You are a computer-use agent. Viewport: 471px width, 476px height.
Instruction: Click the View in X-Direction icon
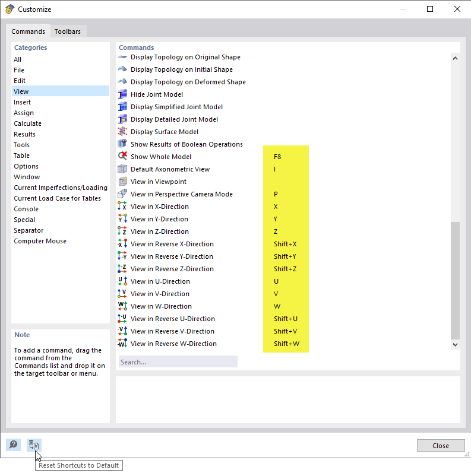122,206
